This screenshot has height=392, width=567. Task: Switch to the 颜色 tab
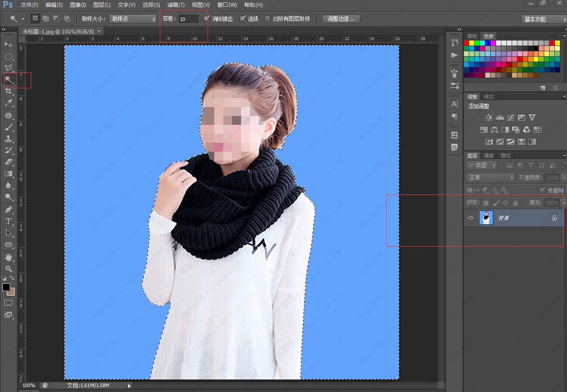click(472, 36)
